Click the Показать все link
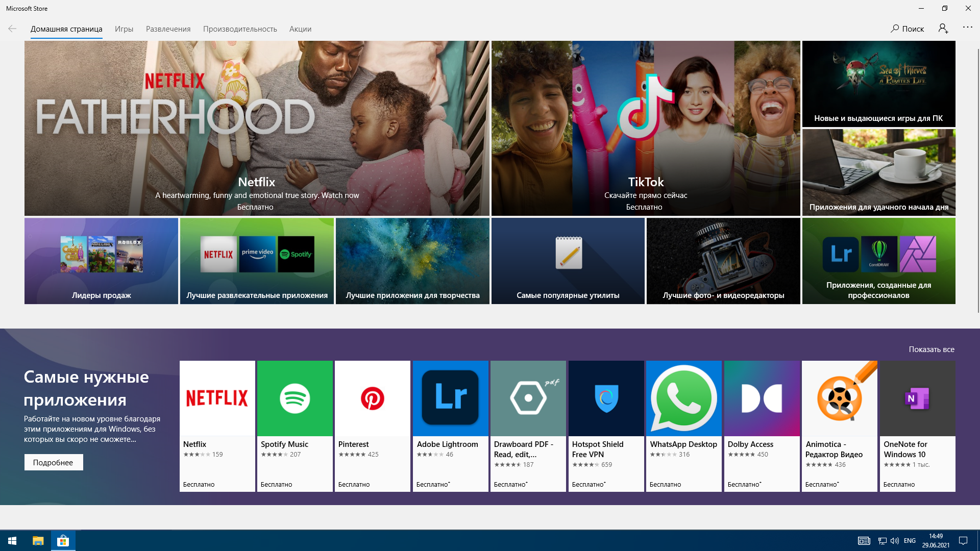 931,349
